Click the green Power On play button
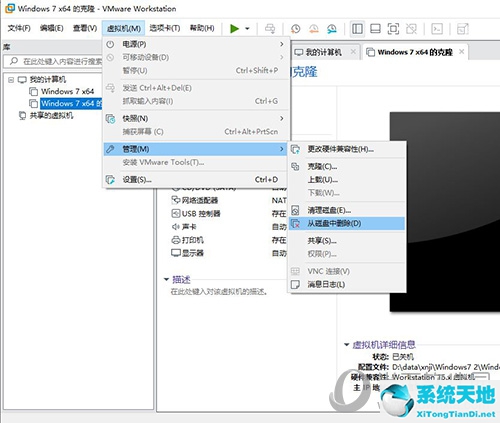Image resolution: width=500 pixels, height=423 pixels. pyautogui.click(x=234, y=29)
